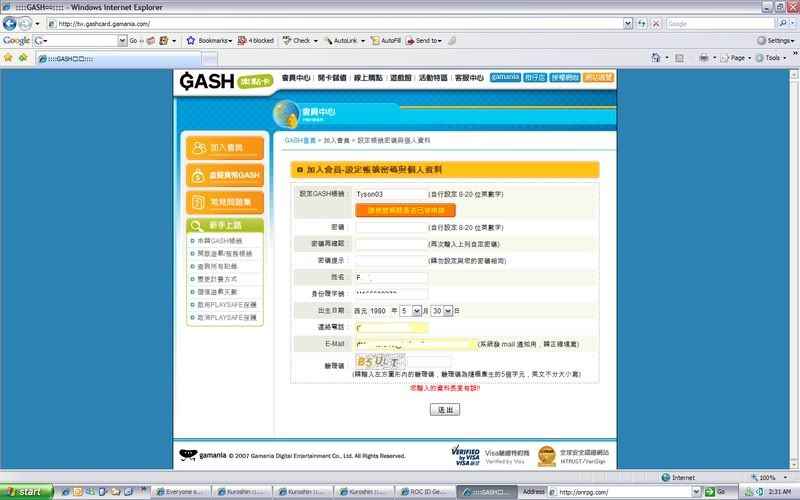800x500 pixels.
Task: Click the orange FAQ sidebar button
Action: coord(225,202)
